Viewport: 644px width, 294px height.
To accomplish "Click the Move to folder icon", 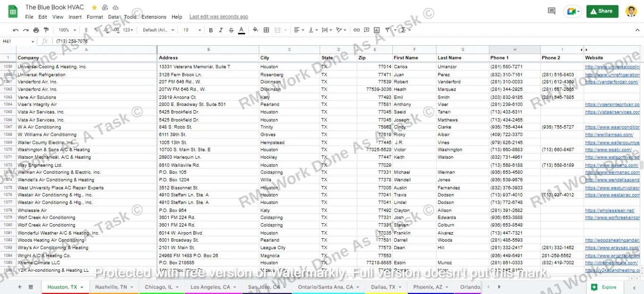I will (x=105, y=8).
